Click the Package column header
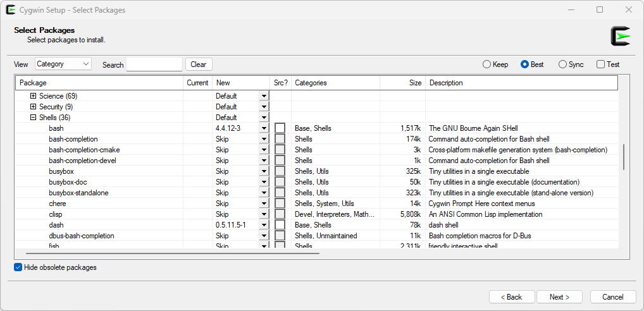The width and height of the screenshot is (644, 311). [x=99, y=83]
